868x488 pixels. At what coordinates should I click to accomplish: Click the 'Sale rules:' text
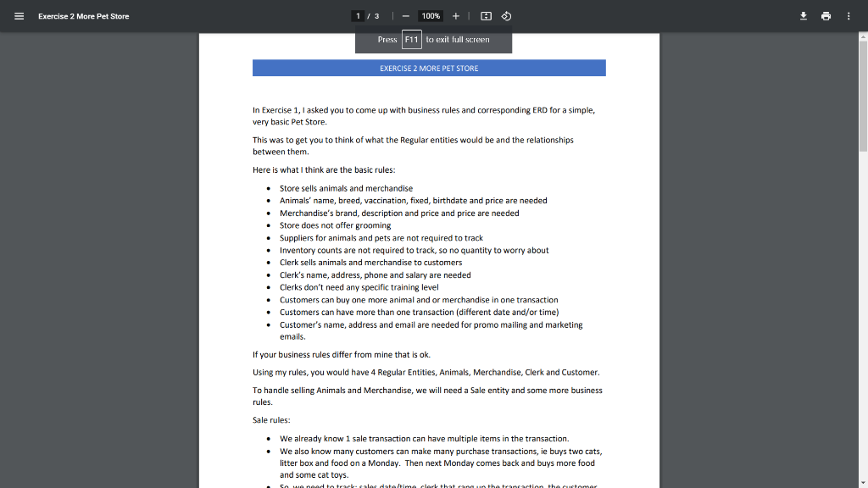(271, 420)
